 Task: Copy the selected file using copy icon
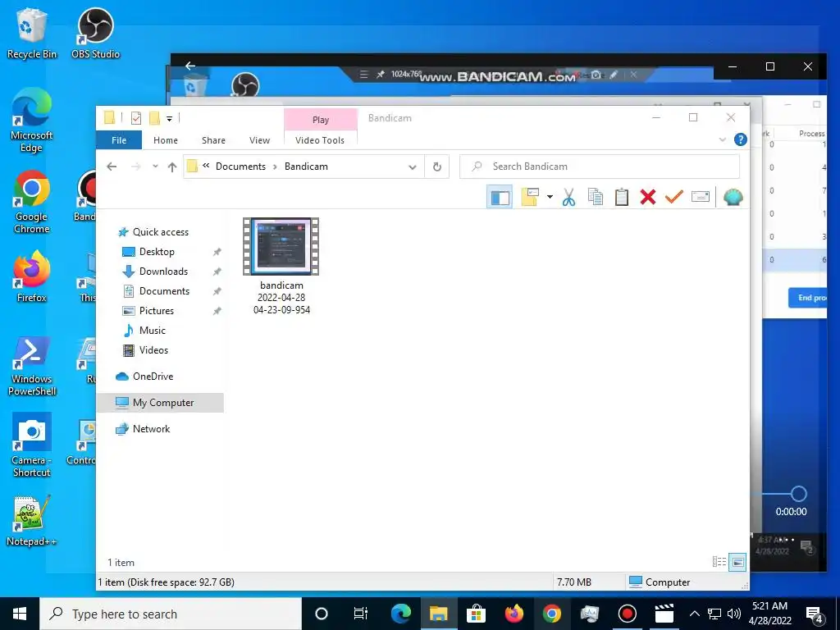tap(596, 197)
